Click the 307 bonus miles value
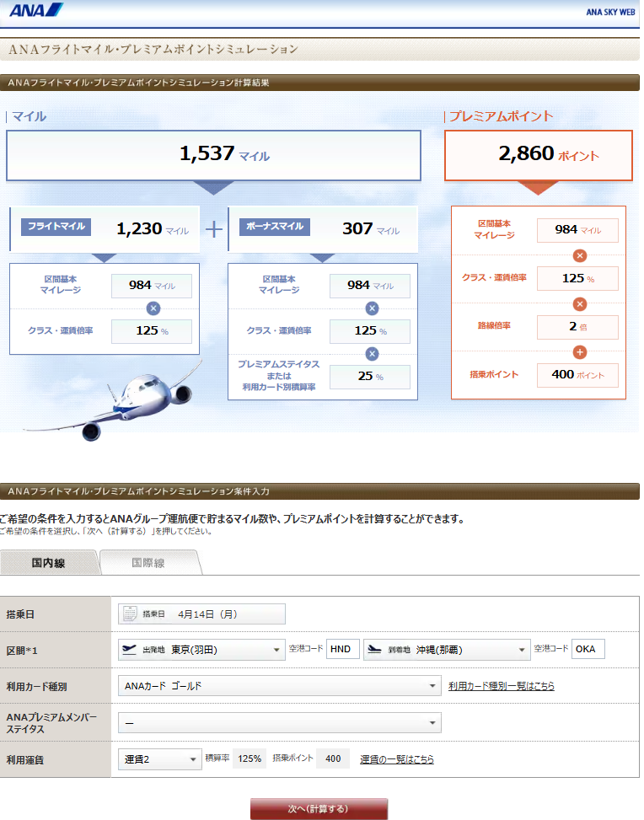The image size is (644, 820). 370,229
